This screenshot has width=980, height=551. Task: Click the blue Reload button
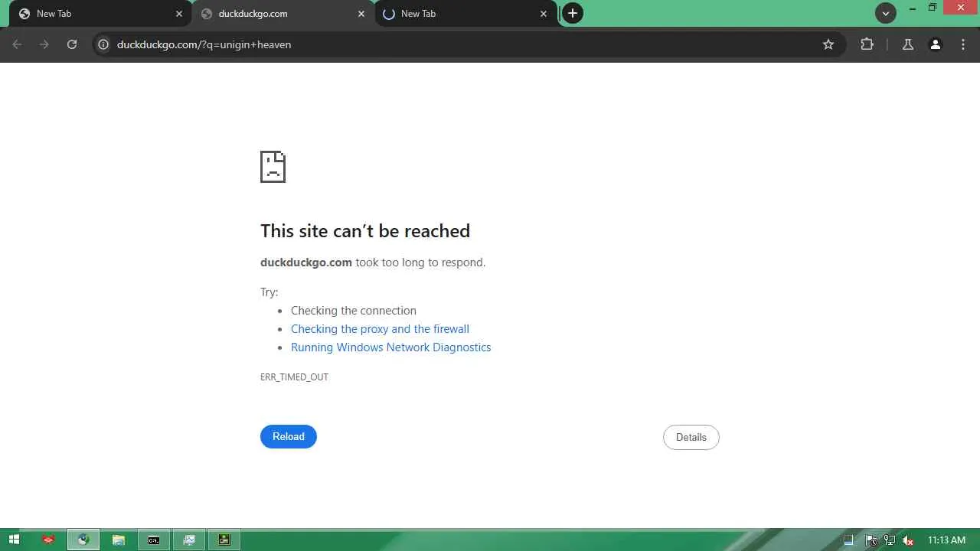click(289, 436)
